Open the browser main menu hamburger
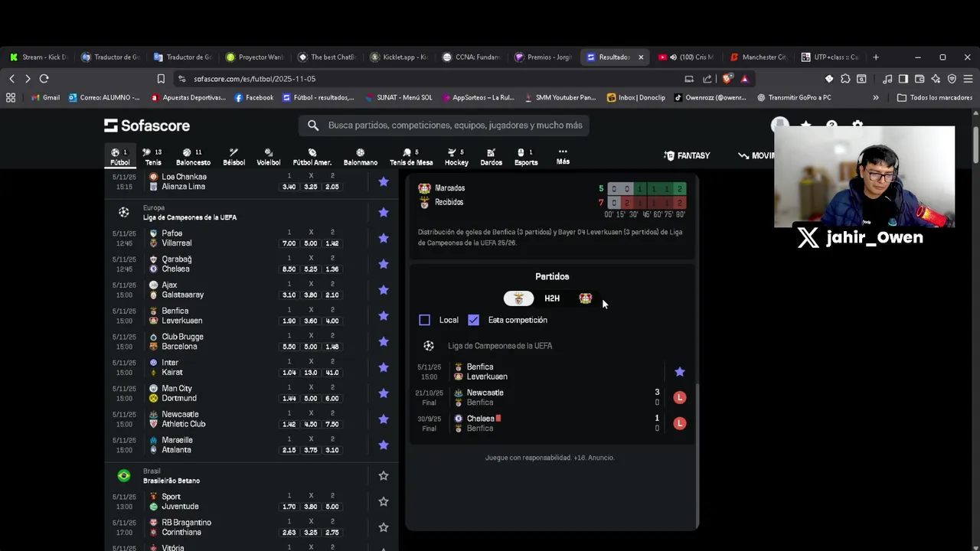The width and height of the screenshot is (980, 551). coord(968,79)
